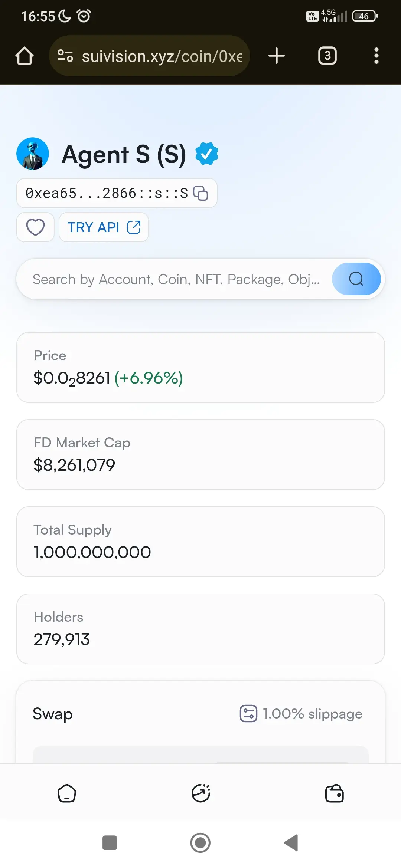Tap the Android recent apps square
The width and height of the screenshot is (401, 868).
[110, 843]
